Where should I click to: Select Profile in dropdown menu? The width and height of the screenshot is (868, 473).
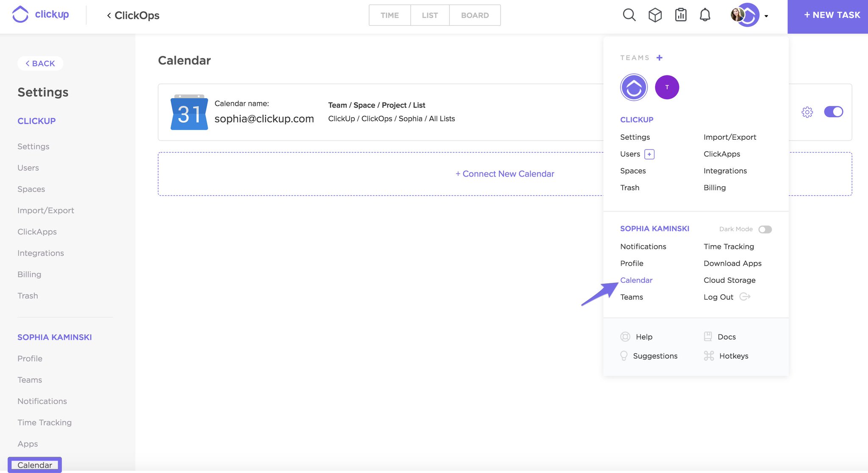[632, 263]
